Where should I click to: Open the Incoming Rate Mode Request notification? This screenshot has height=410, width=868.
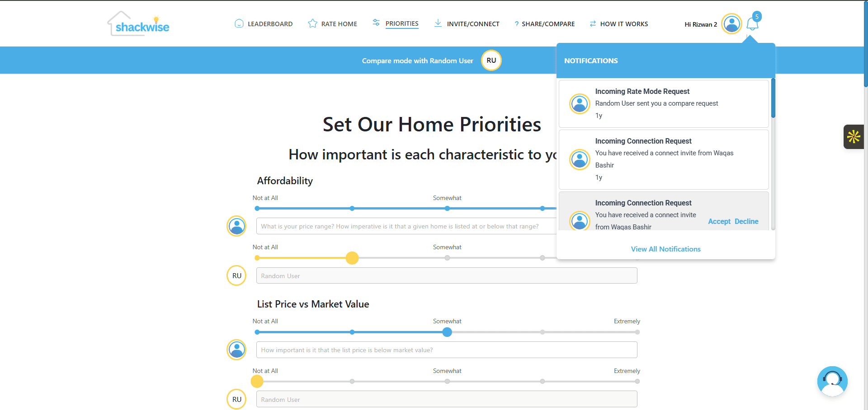tap(664, 104)
